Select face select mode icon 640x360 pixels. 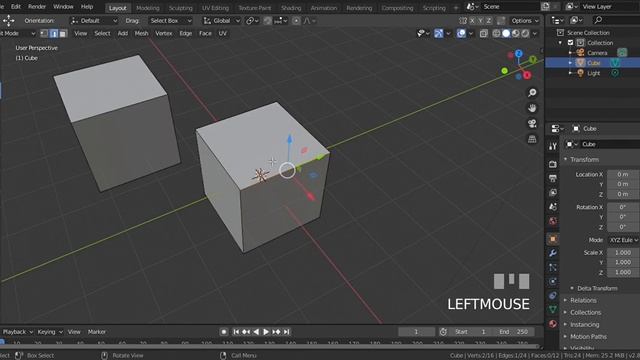(63, 33)
